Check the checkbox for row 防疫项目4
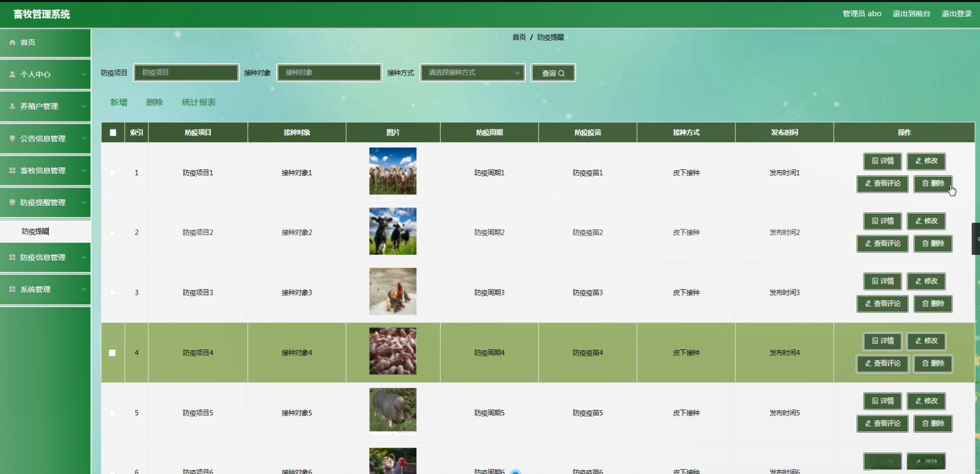The width and height of the screenshot is (980, 474). click(112, 353)
